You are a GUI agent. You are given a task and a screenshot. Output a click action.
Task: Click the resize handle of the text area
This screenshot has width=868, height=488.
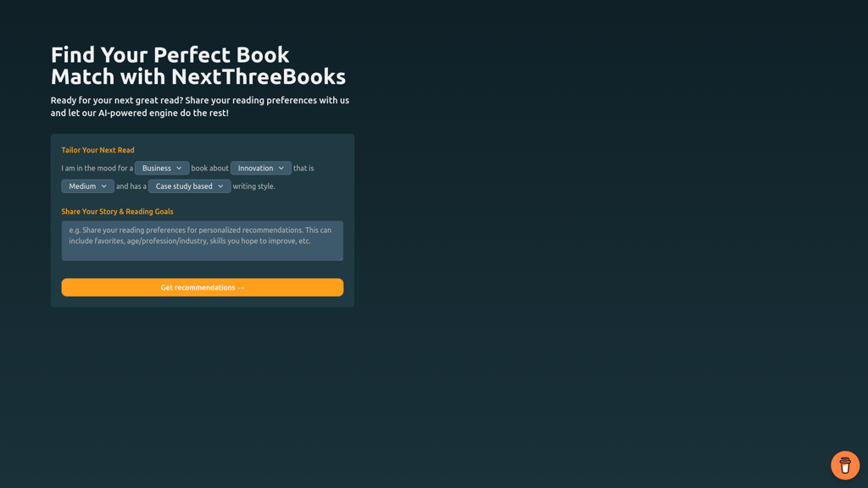point(341,258)
